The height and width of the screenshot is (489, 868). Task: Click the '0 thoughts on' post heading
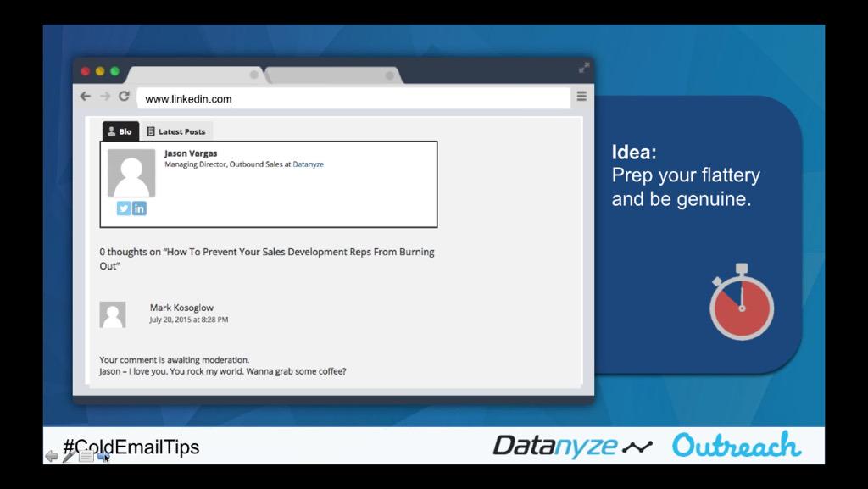tap(267, 258)
